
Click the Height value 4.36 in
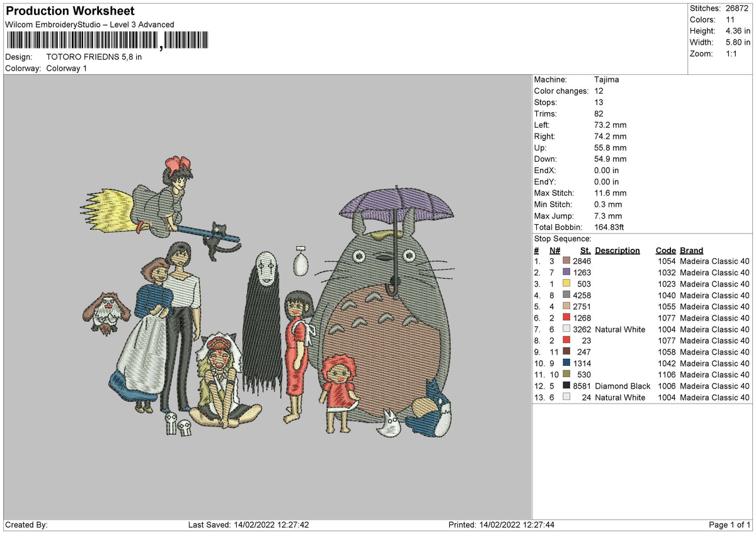[x=738, y=31]
